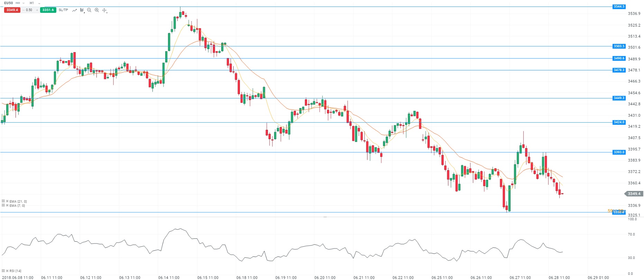Click the 06.28 11:00 time axis label
Image resolution: width=644 pixels, height=280 pixels.
pos(559,278)
